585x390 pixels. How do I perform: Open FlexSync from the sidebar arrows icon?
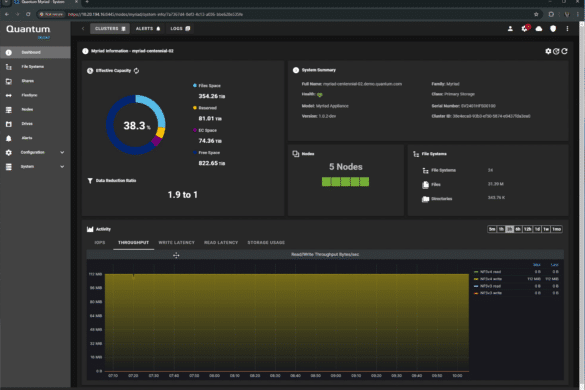point(9,96)
